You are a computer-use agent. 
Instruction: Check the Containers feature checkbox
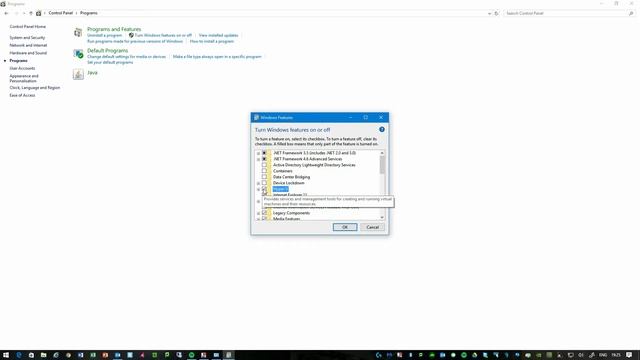(x=264, y=171)
